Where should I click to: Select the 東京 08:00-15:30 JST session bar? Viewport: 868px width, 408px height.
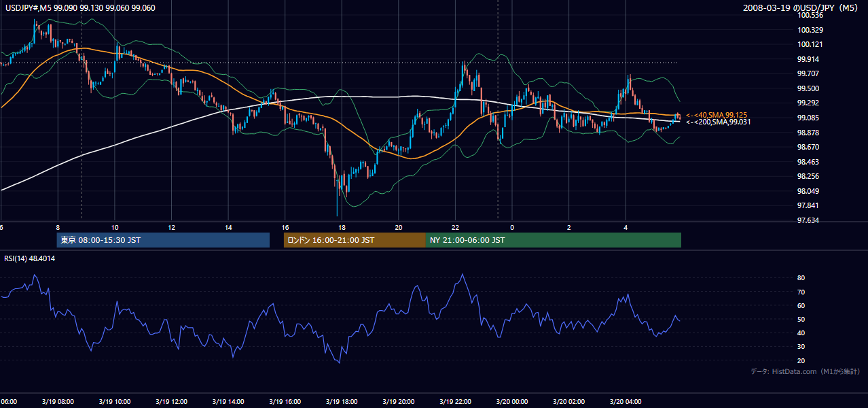point(163,240)
